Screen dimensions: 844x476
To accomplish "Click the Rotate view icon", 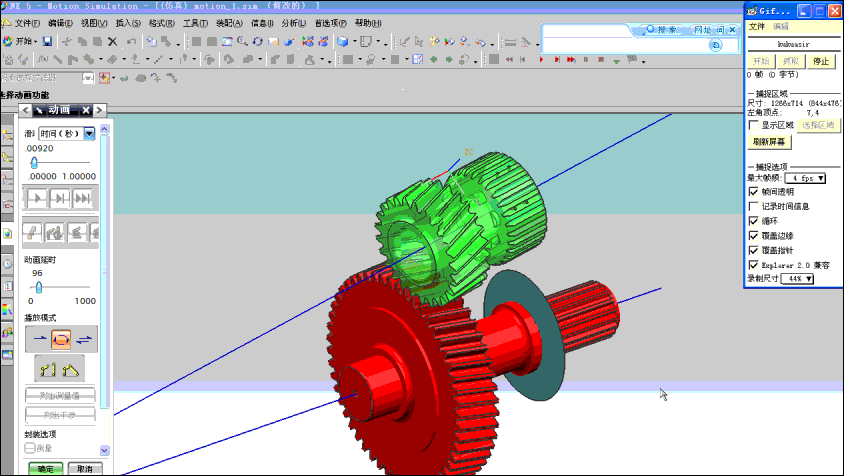I will [x=258, y=41].
